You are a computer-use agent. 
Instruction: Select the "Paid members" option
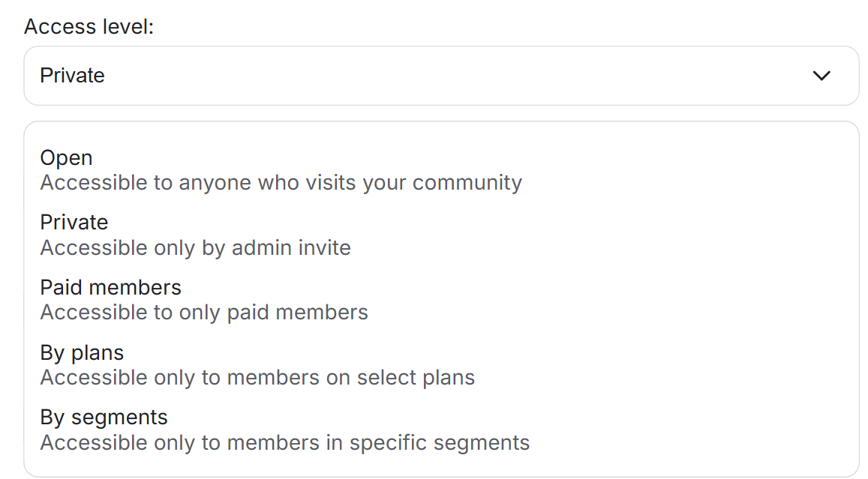(111, 288)
